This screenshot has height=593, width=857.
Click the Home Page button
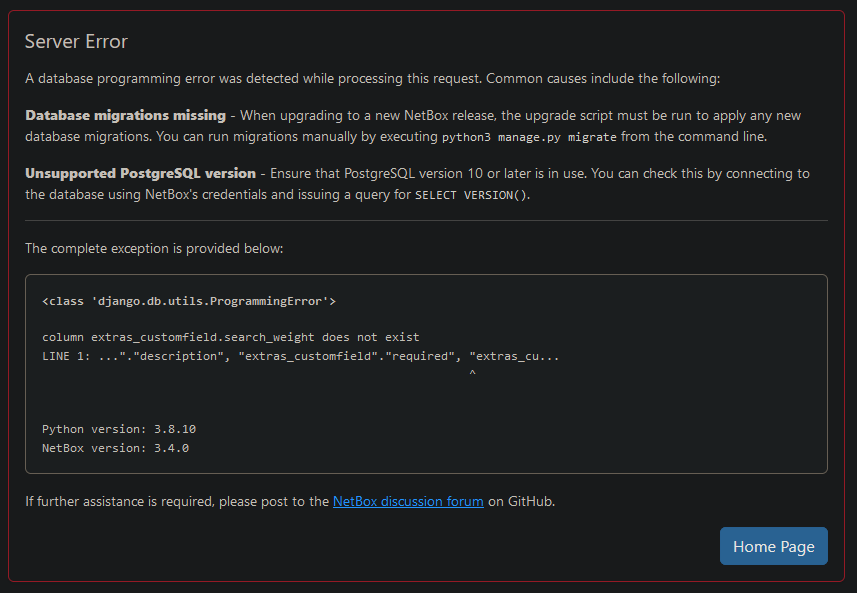point(773,546)
